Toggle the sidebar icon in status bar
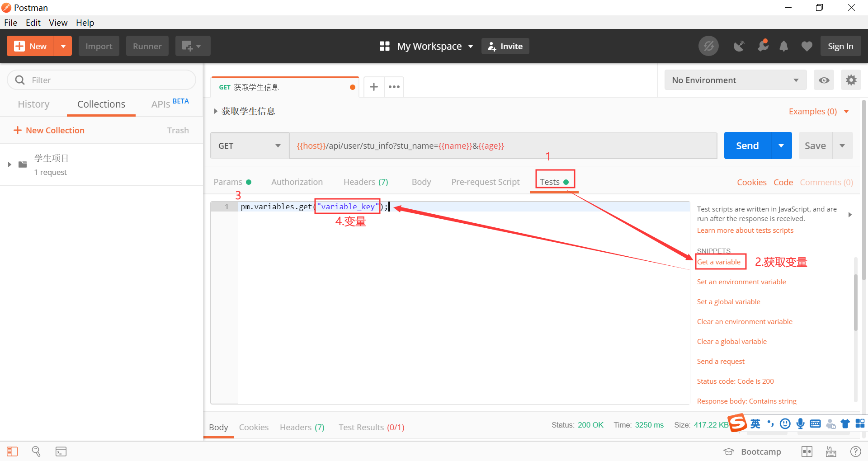868x461 pixels. tap(12, 452)
